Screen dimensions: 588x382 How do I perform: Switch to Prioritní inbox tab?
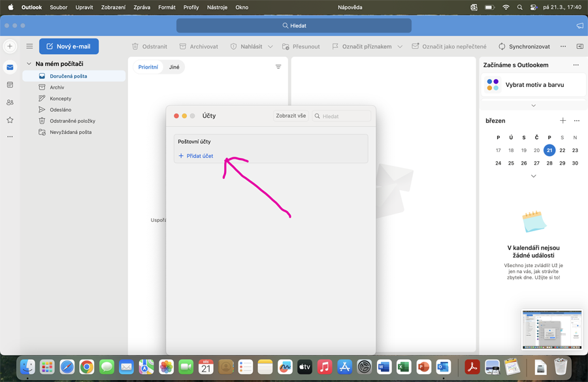(x=148, y=67)
